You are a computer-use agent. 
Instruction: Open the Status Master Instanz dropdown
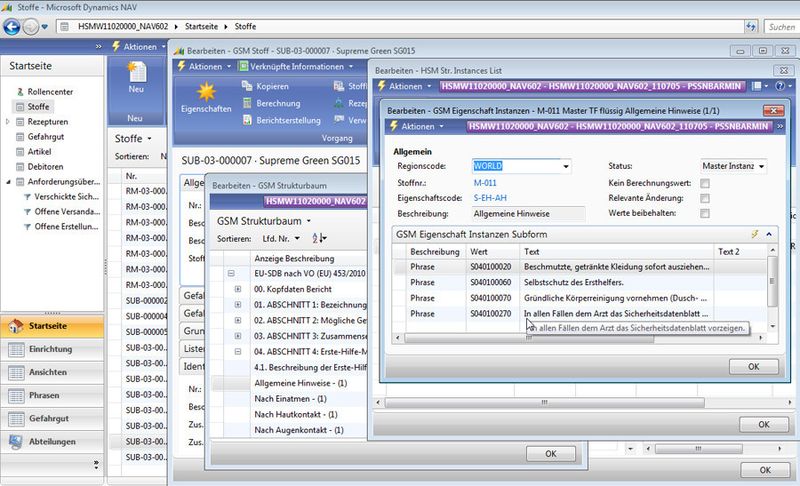click(761, 166)
